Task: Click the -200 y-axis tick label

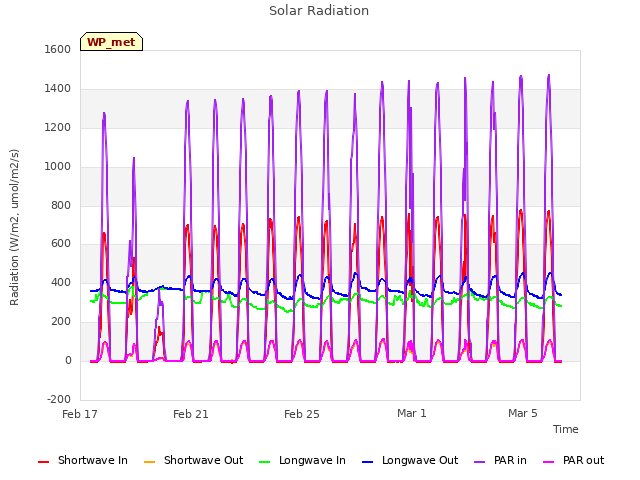Action: 59,399
